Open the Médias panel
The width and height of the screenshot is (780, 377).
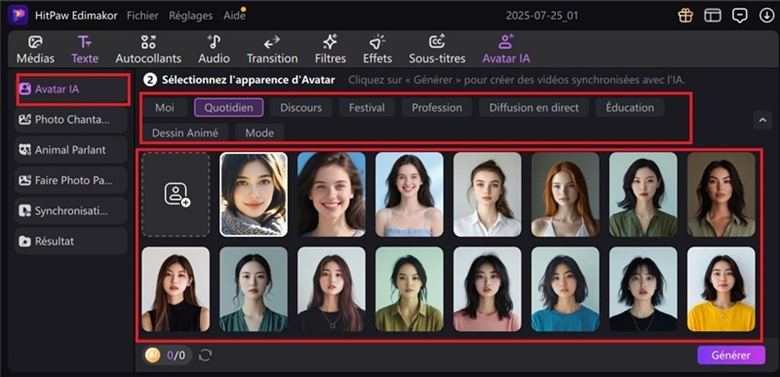click(x=35, y=50)
